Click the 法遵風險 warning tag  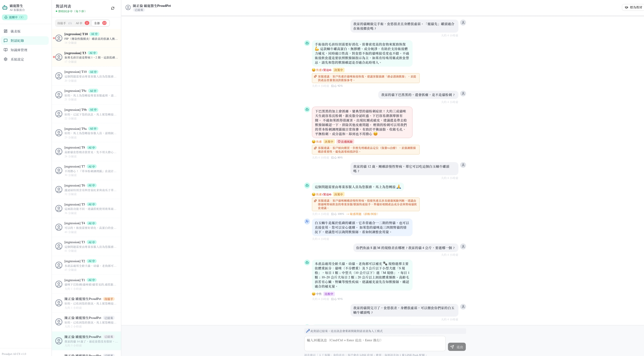[x=345, y=142]
